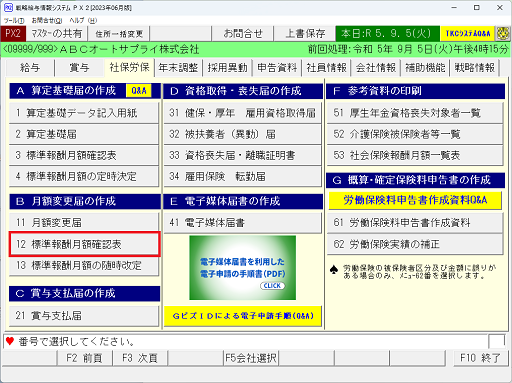Click the 住所一括変更 toolbar button
512x383 pixels.
[x=119, y=33]
